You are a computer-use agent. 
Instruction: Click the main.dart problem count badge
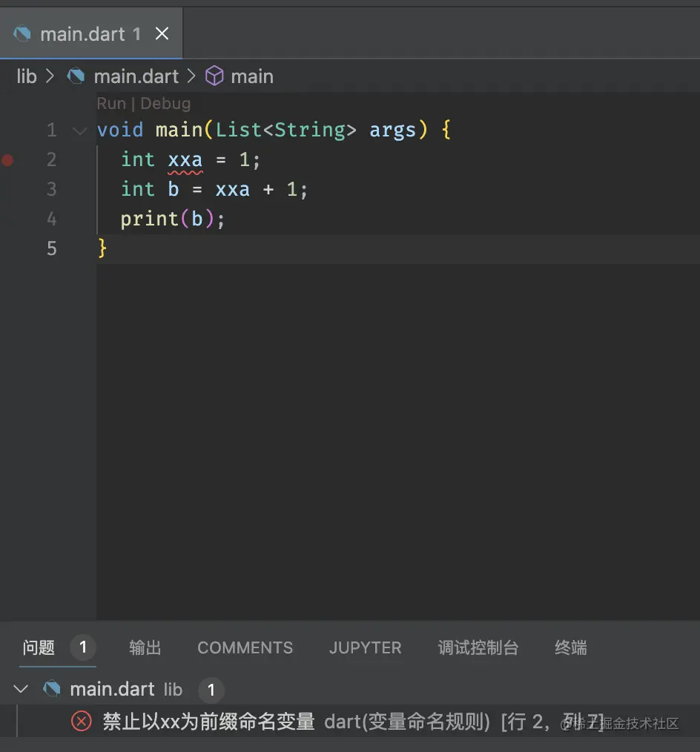coord(211,690)
